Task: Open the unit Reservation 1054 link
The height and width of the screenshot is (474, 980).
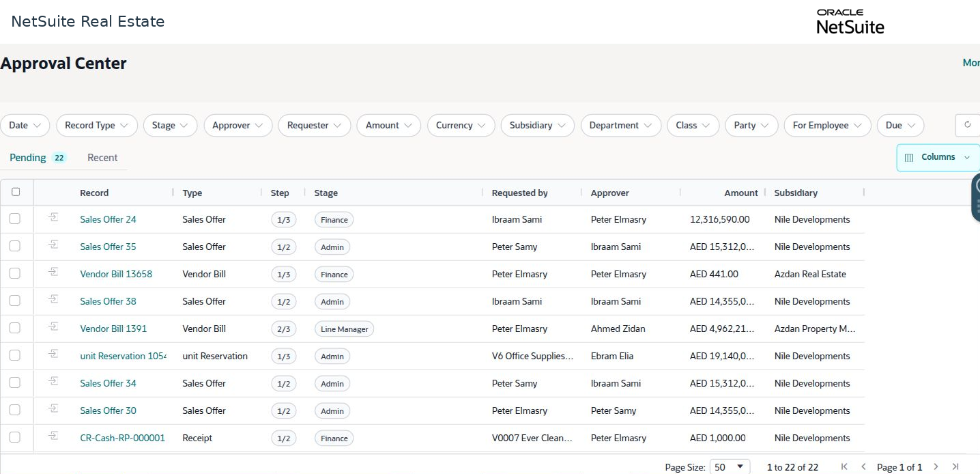Action: [123, 356]
